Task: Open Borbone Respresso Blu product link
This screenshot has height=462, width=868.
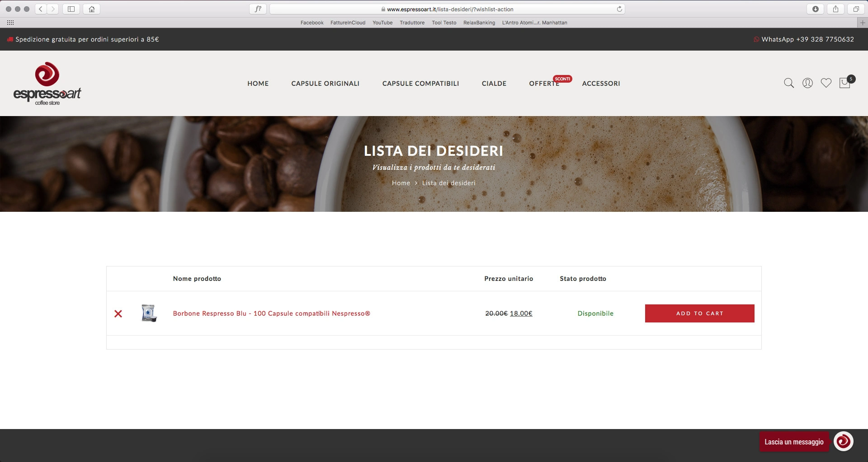Action: (271, 313)
